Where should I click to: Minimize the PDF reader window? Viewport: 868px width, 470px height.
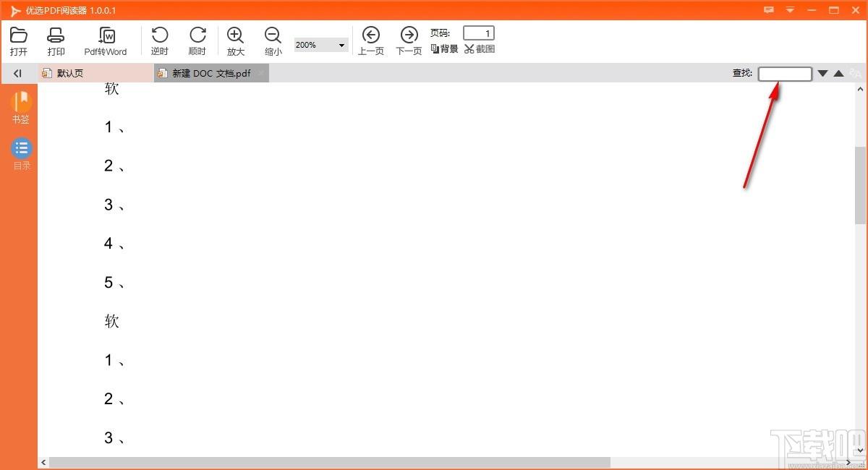pyautogui.click(x=812, y=10)
